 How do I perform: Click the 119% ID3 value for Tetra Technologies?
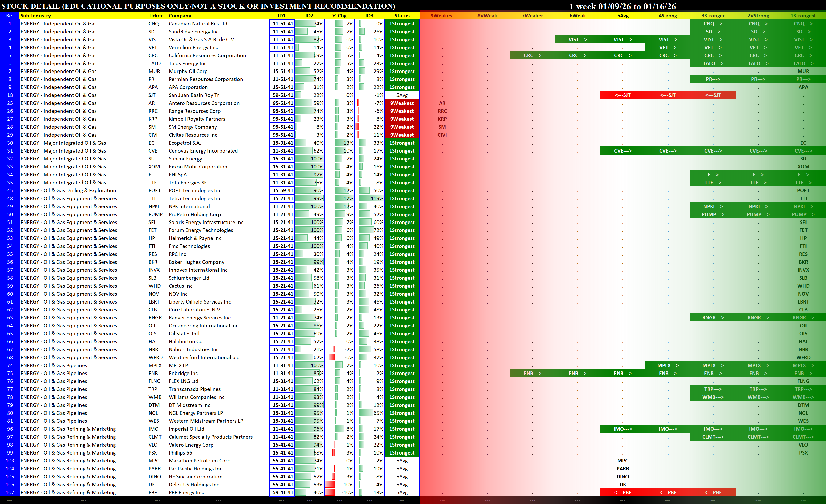pyautogui.click(x=377, y=199)
